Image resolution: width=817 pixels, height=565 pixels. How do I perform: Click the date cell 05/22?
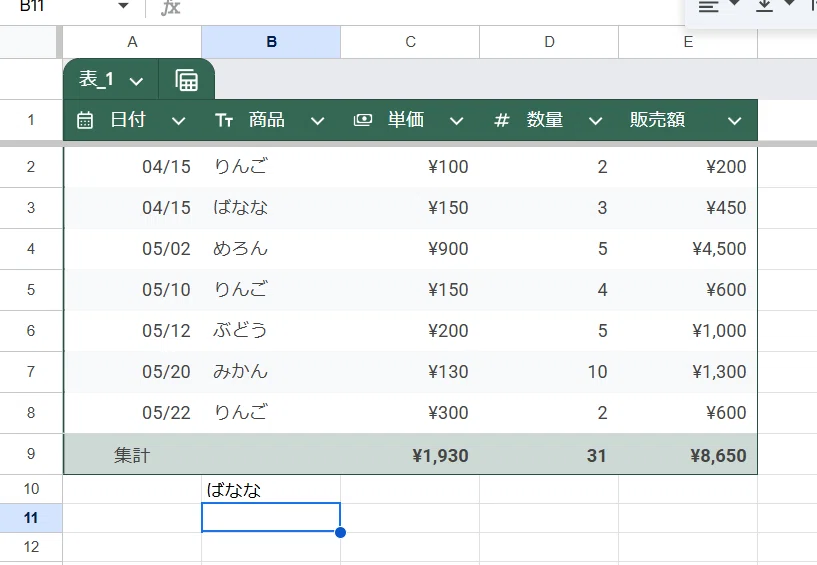pos(132,413)
